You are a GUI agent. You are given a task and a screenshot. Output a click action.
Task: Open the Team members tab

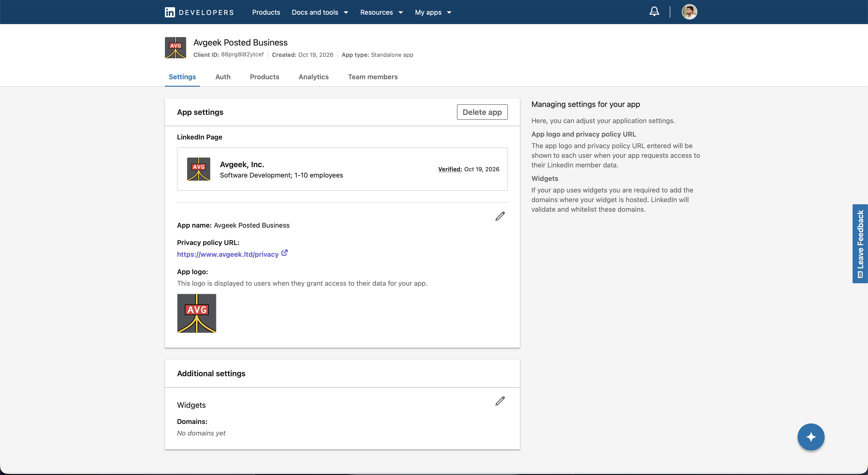(373, 77)
